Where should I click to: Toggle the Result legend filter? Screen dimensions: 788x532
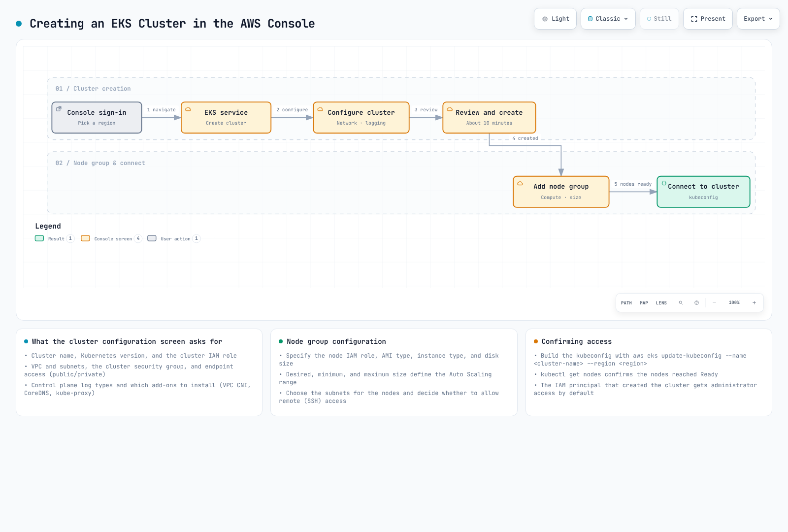[x=54, y=238]
